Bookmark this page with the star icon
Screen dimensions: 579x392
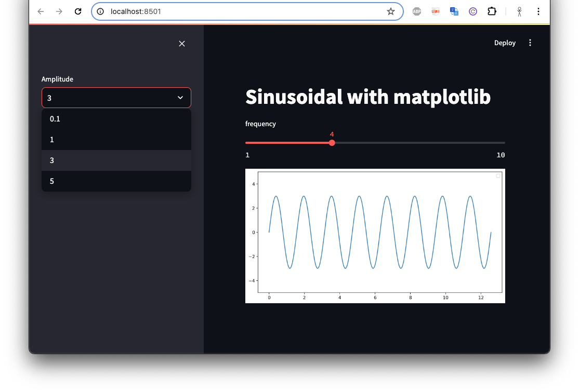point(391,11)
